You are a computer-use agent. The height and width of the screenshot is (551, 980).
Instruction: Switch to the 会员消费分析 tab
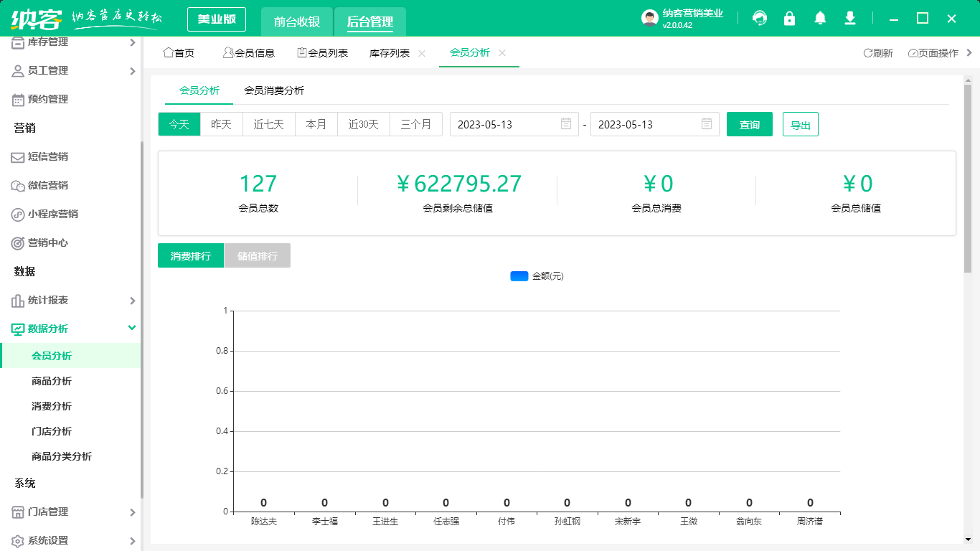(274, 90)
